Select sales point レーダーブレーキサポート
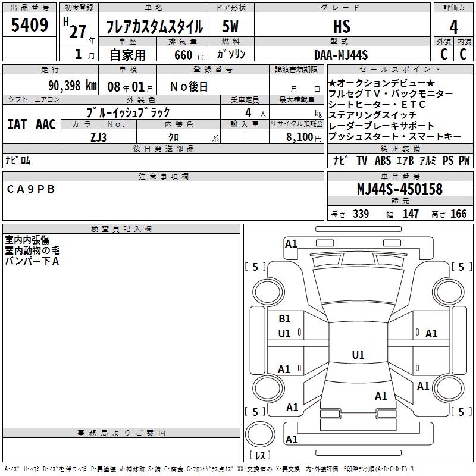Viewport: 476px width, 476px height. click(x=381, y=126)
